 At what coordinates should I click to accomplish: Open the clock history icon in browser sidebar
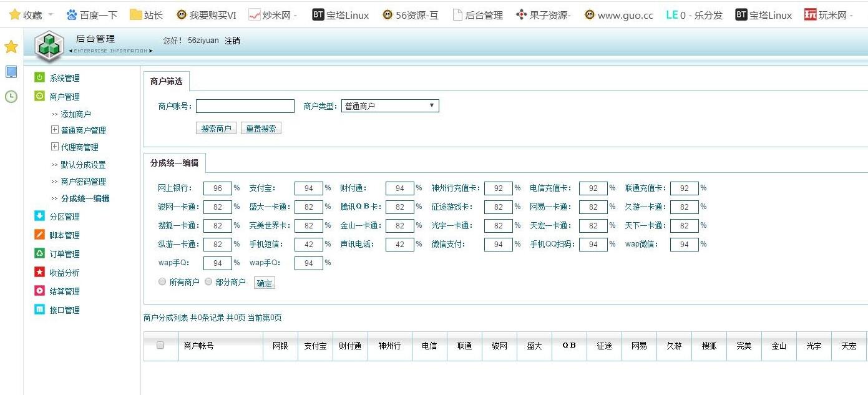pyautogui.click(x=11, y=97)
